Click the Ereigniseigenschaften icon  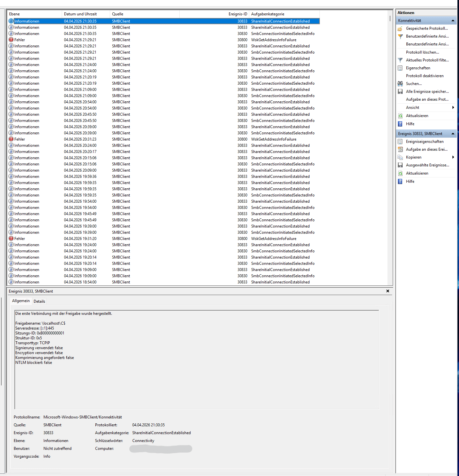pos(400,142)
